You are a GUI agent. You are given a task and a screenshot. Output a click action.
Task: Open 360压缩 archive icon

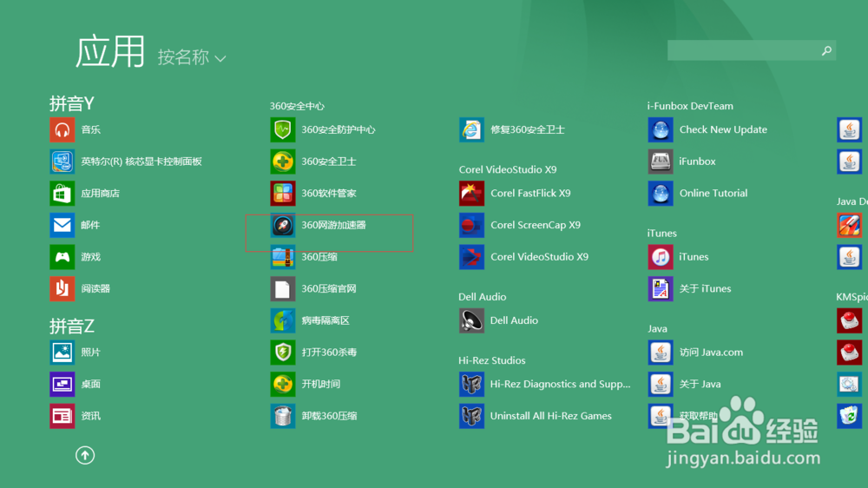point(283,257)
